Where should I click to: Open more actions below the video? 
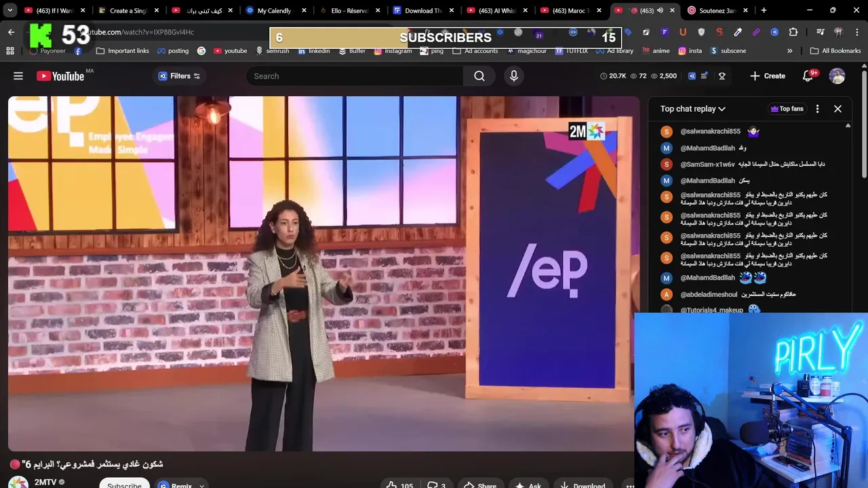tap(630, 485)
